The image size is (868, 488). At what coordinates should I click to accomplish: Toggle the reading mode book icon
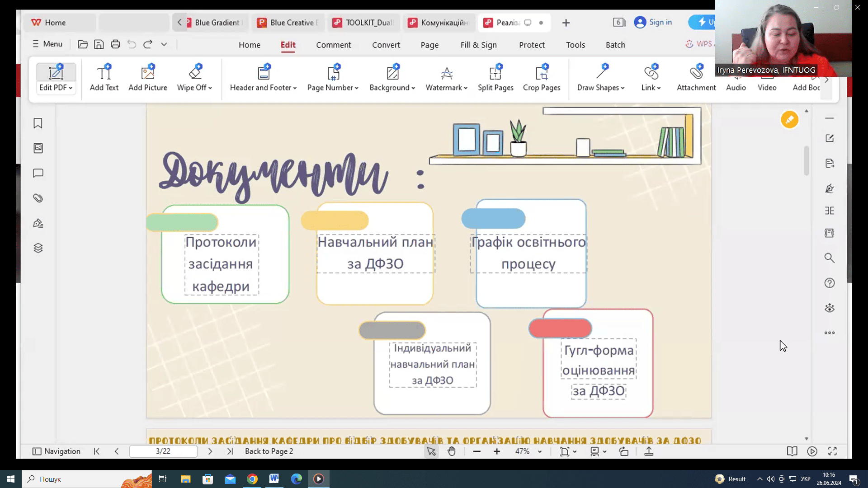click(x=792, y=451)
